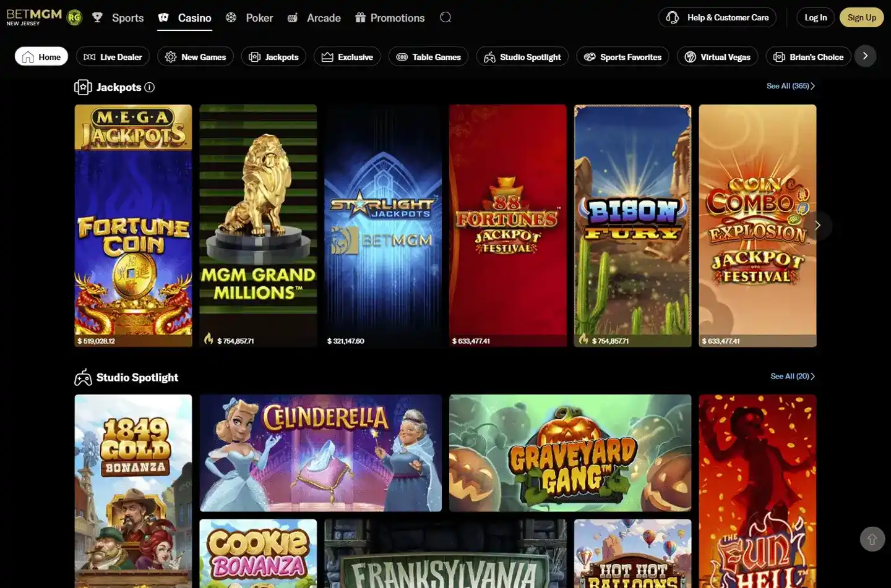The width and height of the screenshot is (891, 588).
Task: Select the Sports Favorites category
Action: coord(622,56)
